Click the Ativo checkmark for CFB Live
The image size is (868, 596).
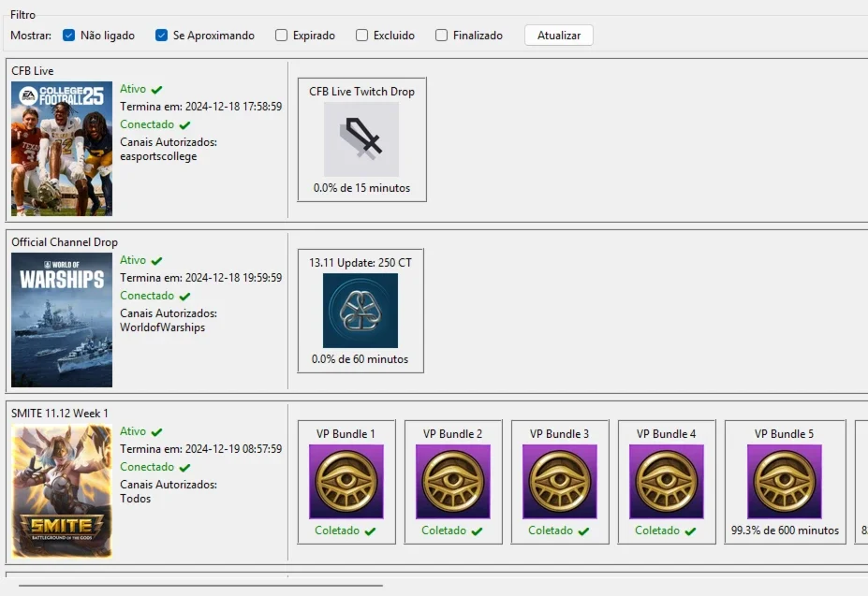(156, 90)
